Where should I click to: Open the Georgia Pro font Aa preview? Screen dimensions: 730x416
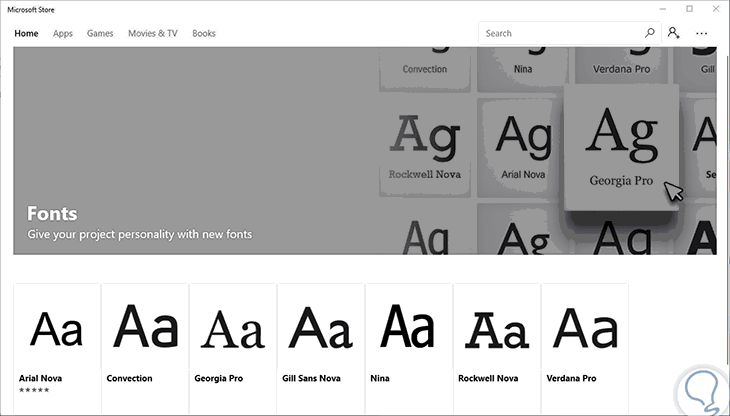pos(232,329)
